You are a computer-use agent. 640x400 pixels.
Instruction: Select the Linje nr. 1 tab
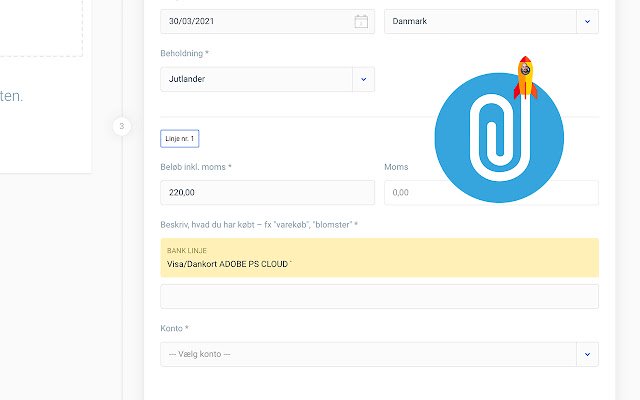[x=180, y=138]
